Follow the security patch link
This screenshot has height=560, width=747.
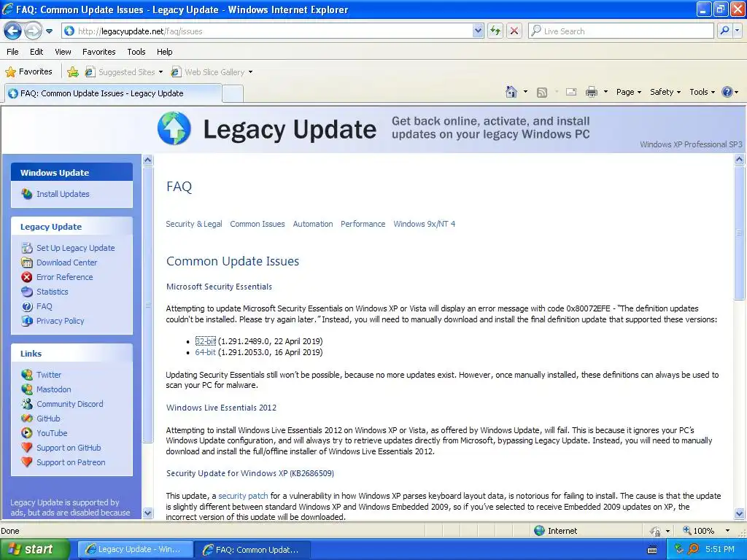tap(243, 496)
